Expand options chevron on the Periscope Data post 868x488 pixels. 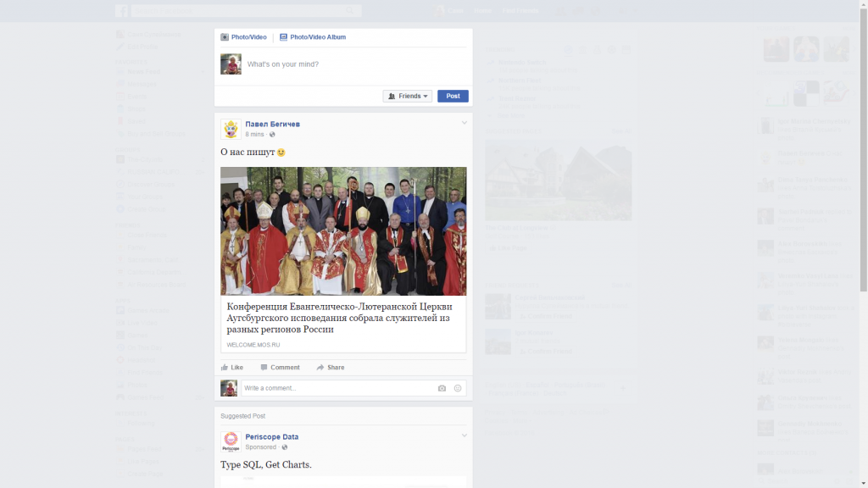(x=465, y=435)
